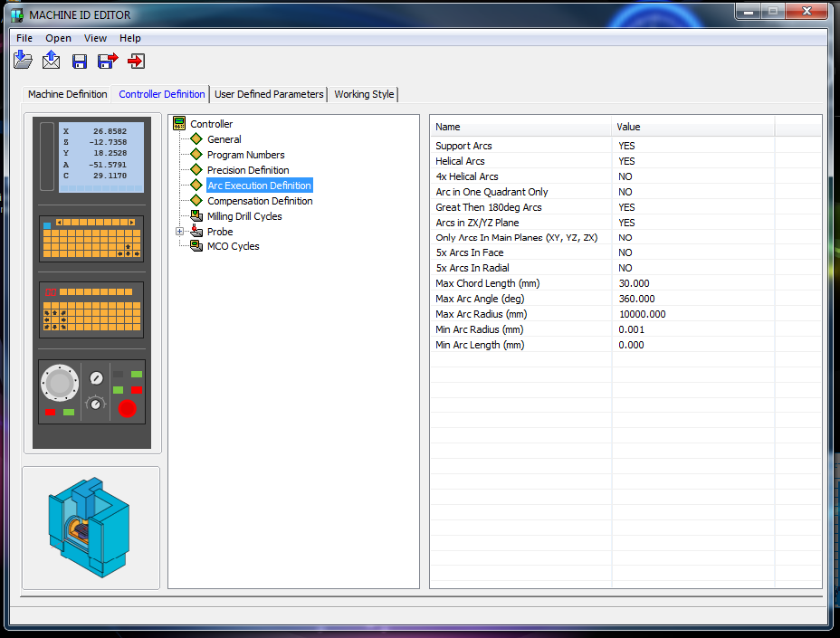The width and height of the screenshot is (840, 638).
Task: Click the Machine ID Editor title bar icon
Action: 18,15
